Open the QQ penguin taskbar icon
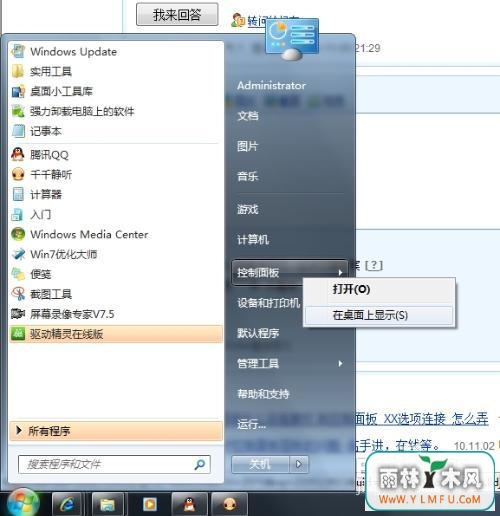Viewport: 500px width, 516px height. (189, 504)
